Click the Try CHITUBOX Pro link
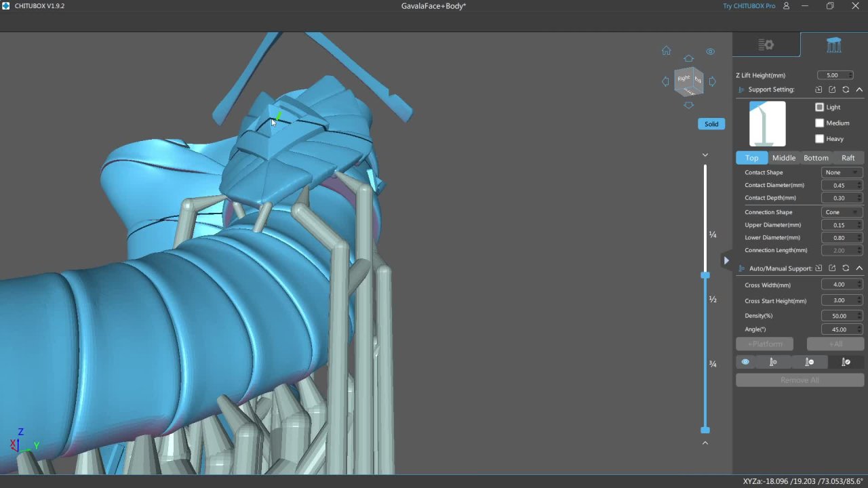Screen dimensions: 868x488 click(749, 6)
